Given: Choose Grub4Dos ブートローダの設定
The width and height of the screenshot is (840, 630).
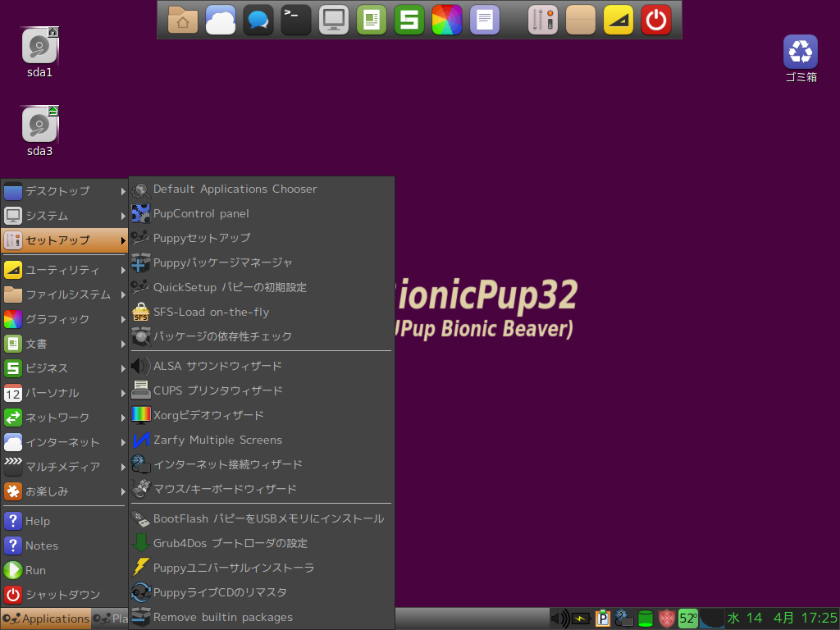Looking at the screenshot, I should [230, 543].
